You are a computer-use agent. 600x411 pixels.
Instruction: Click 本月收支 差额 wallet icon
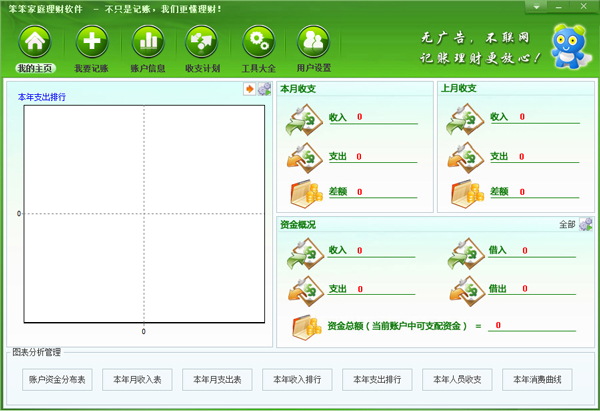[307, 194]
